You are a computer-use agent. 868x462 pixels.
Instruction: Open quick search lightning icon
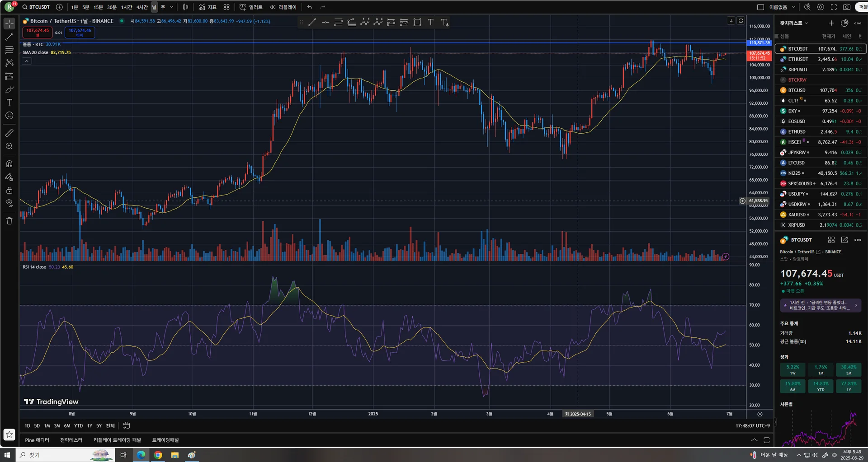807,7
